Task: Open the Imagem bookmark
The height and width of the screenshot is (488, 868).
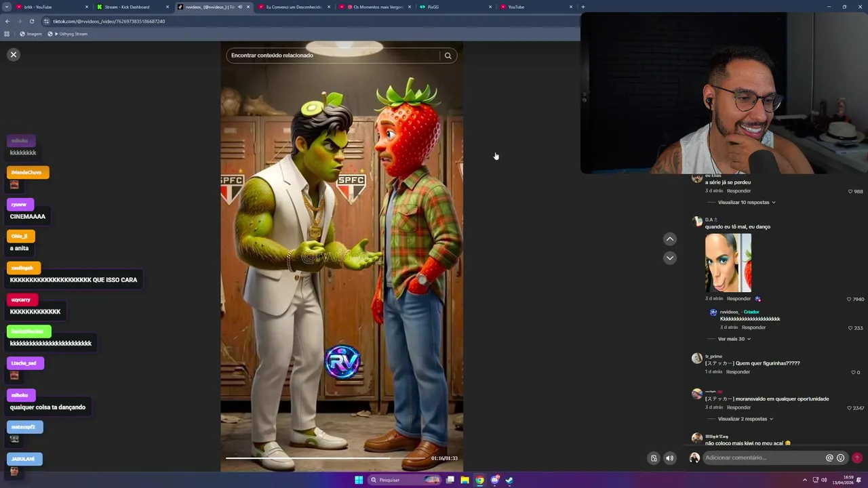Action: click(31, 34)
